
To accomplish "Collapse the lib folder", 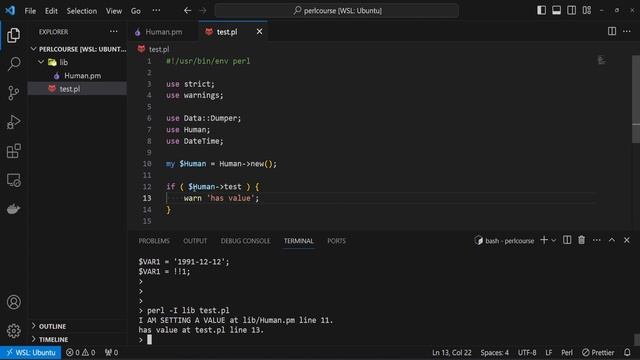I will point(78,62).
